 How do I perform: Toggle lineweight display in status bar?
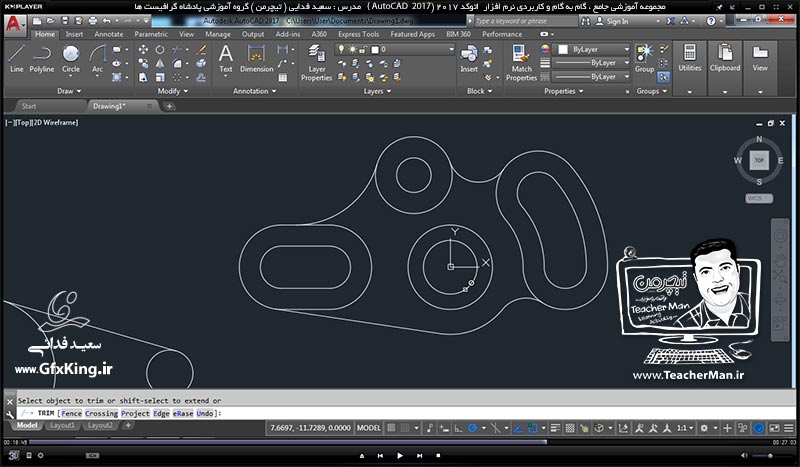point(556,428)
